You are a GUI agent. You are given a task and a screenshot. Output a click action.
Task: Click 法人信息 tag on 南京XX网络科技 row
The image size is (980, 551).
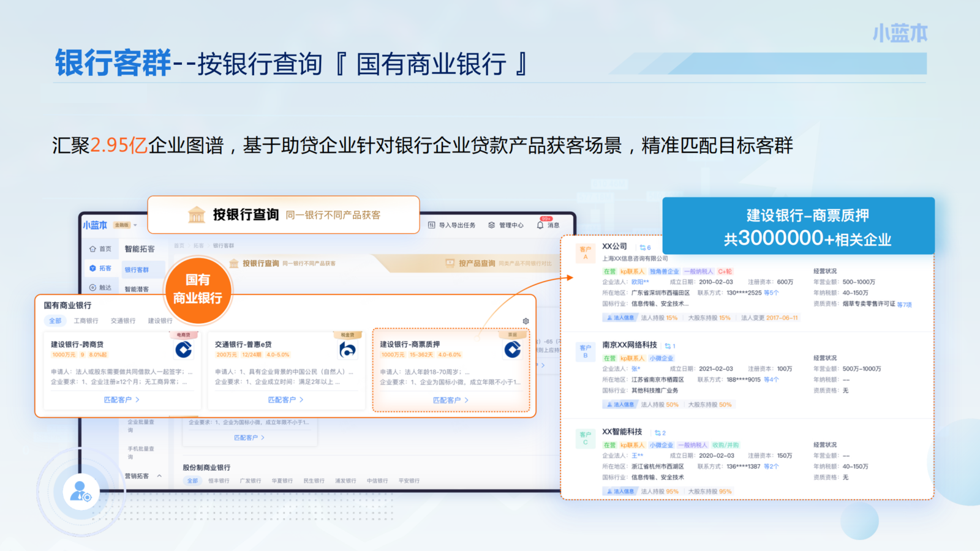pyautogui.click(x=620, y=405)
